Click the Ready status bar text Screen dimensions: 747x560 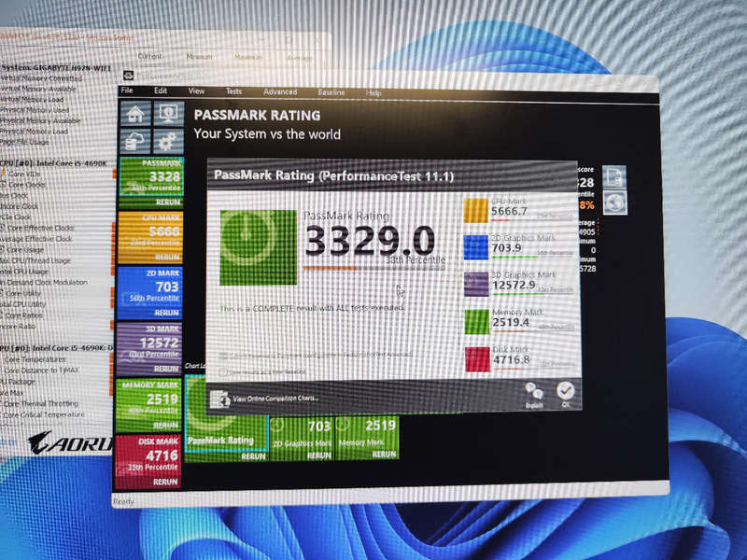pos(123,501)
